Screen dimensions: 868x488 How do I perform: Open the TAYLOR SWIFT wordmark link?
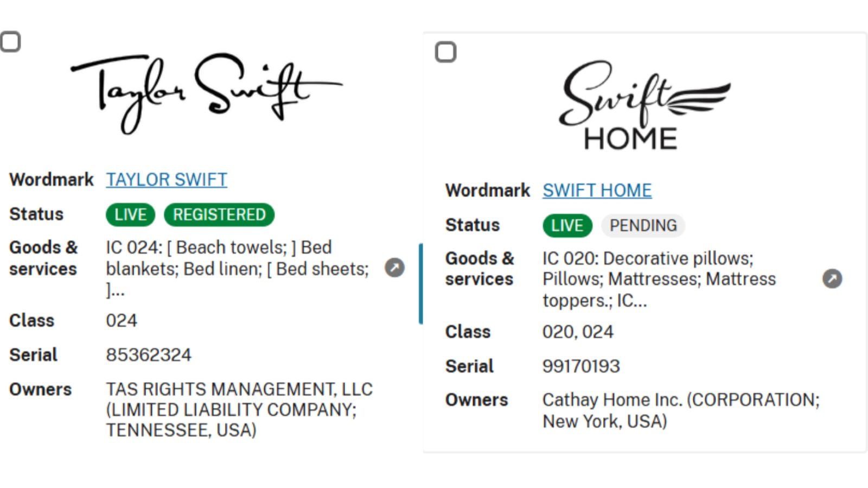point(166,180)
